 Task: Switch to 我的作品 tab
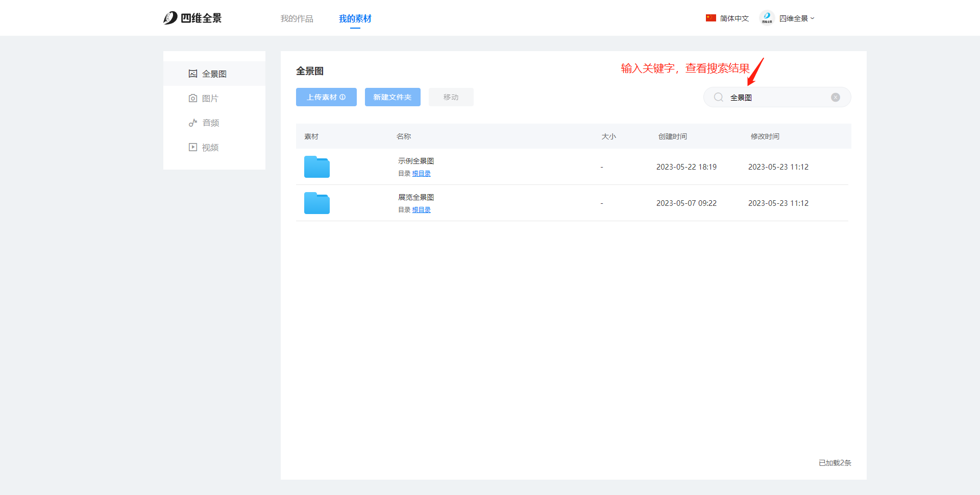point(297,18)
